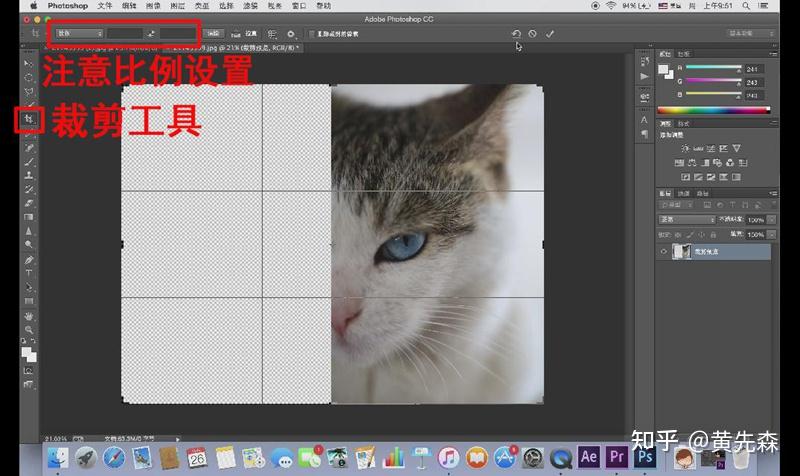800x476 pixels.
Task: Click the color spectrum ramp in Color panel
Action: point(713,110)
